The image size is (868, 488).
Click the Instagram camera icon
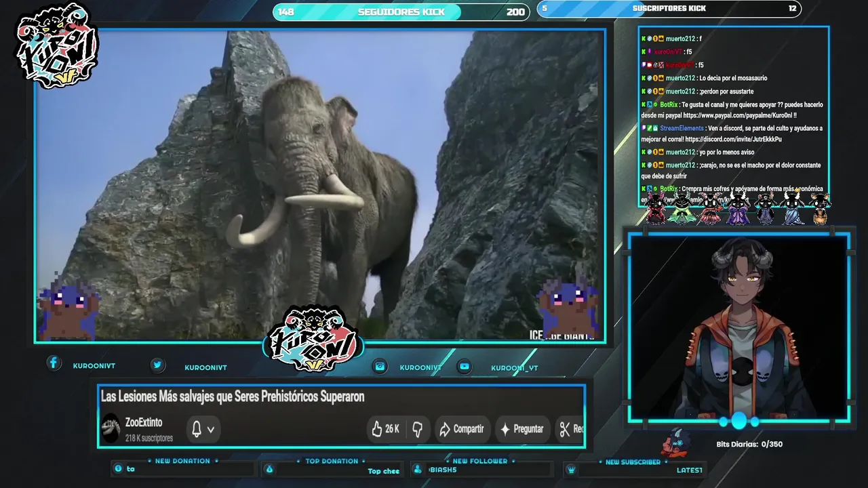tap(380, 366)
